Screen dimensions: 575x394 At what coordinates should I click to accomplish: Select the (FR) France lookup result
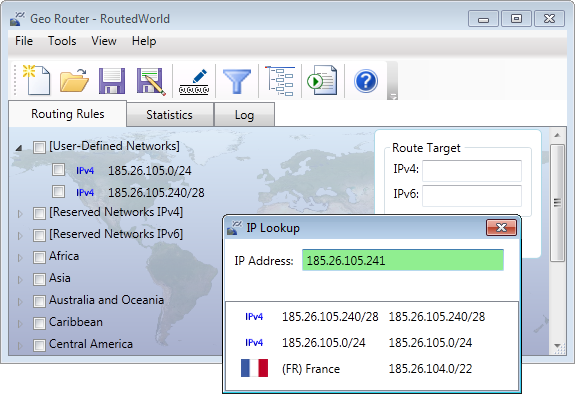[311, 369]
